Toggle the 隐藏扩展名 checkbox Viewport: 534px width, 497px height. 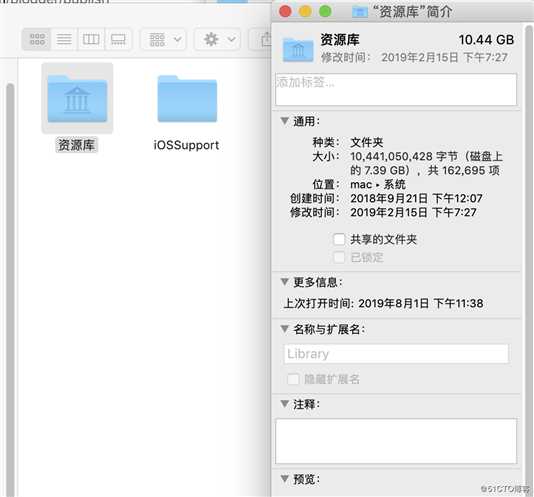(x=293, y=379)
